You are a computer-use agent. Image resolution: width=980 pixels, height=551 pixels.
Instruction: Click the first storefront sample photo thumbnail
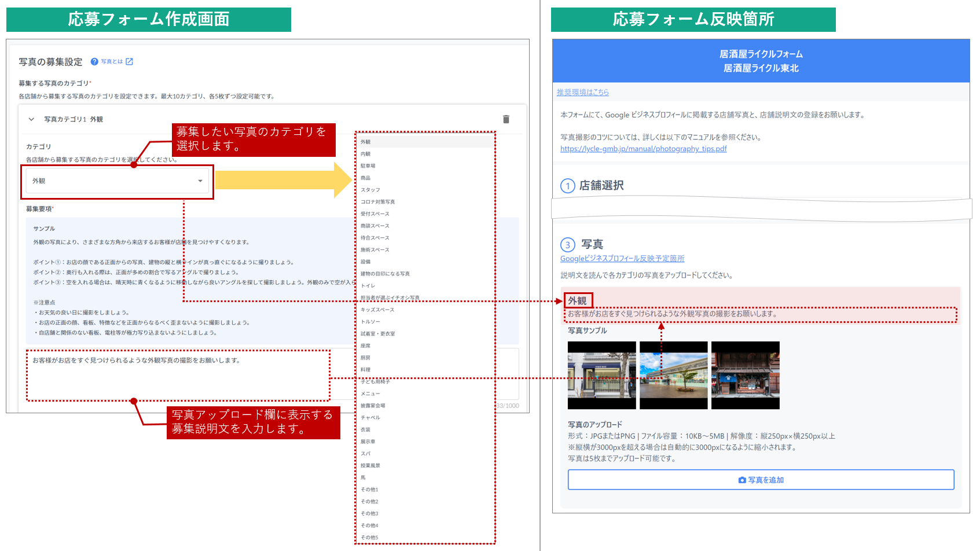point(601,375)
